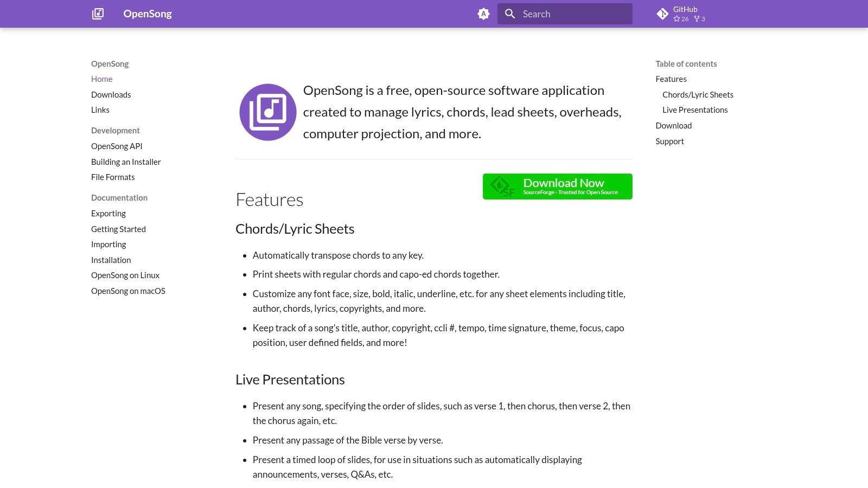Toggle the light/dark color theme icon
Screen dimensions: 868x488
pos(483,14)
